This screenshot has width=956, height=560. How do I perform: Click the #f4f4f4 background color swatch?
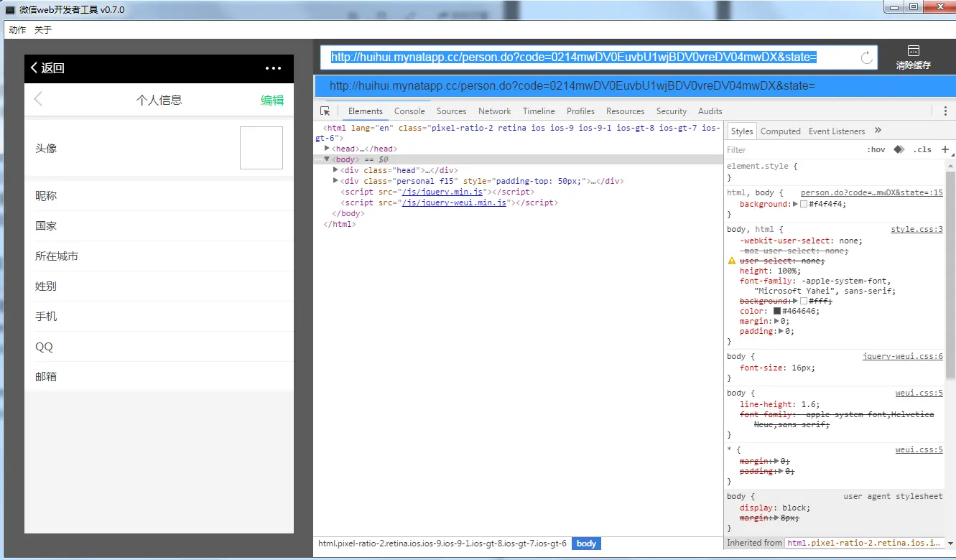[x=804, y=204]
